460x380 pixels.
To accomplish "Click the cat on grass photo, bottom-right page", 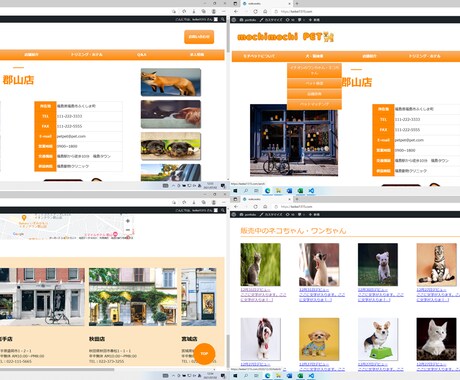I will pos(260,265).
